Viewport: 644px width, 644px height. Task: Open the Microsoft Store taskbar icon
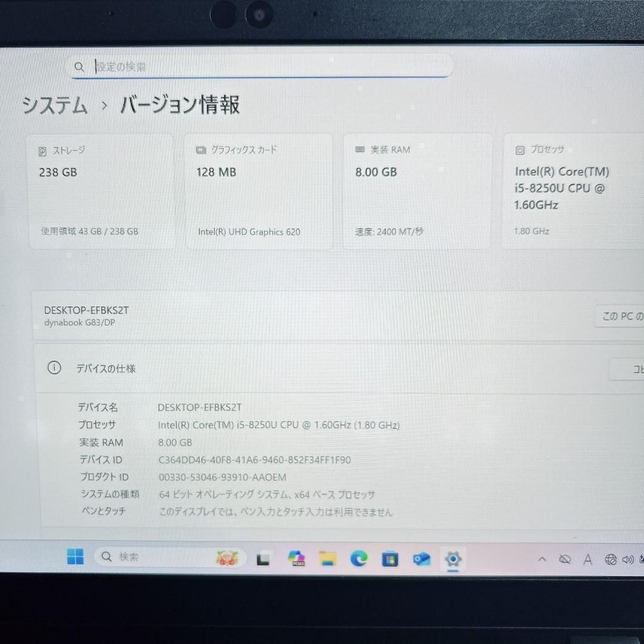pyautogui.click(x=389, y=559)
